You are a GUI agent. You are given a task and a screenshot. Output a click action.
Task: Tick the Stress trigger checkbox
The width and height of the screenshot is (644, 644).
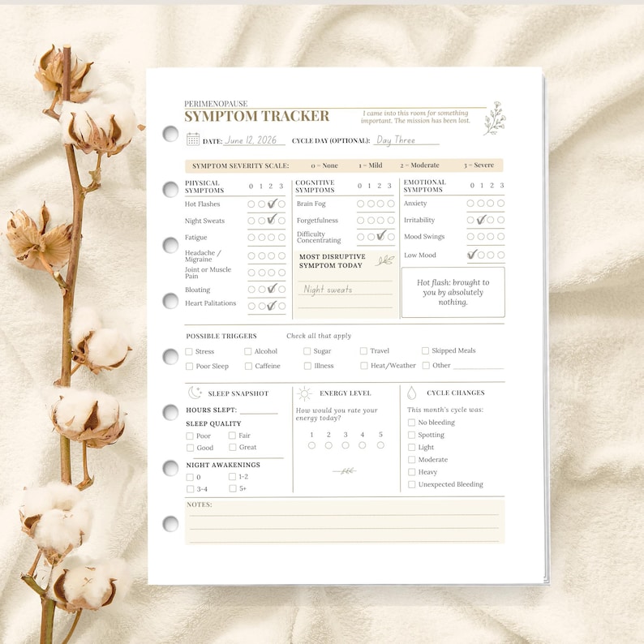click(x=189, y=351)
